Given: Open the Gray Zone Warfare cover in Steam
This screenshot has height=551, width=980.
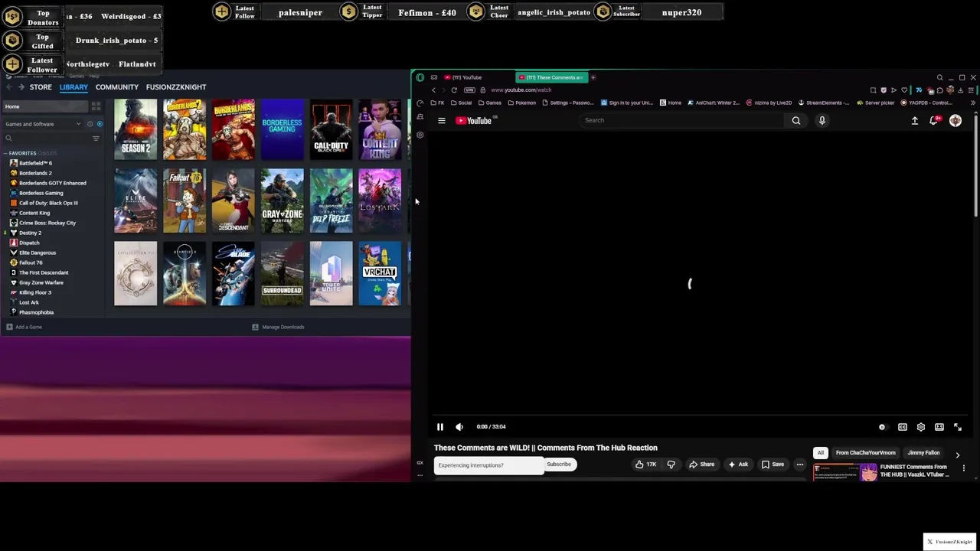Looking at the screenshot, I should 283,201.
